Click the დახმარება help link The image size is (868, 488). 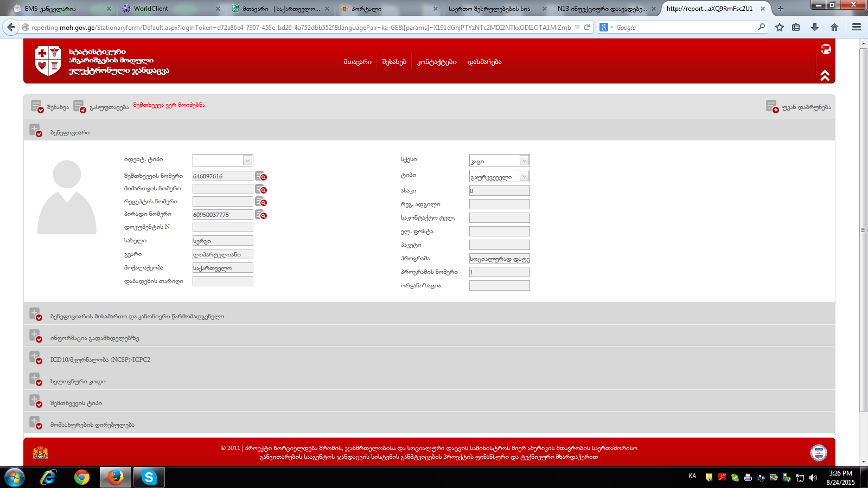pos(484,62)
